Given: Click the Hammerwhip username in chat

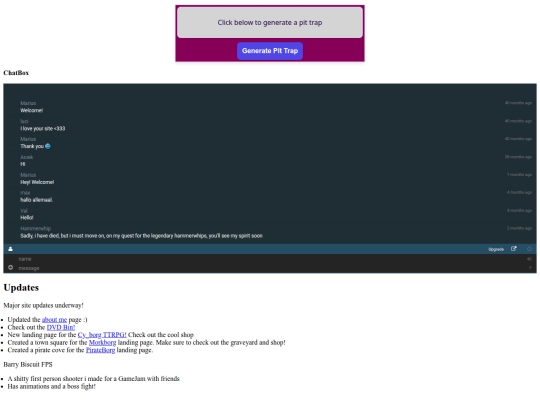Looking at the screenshot, I should [35, 228].
